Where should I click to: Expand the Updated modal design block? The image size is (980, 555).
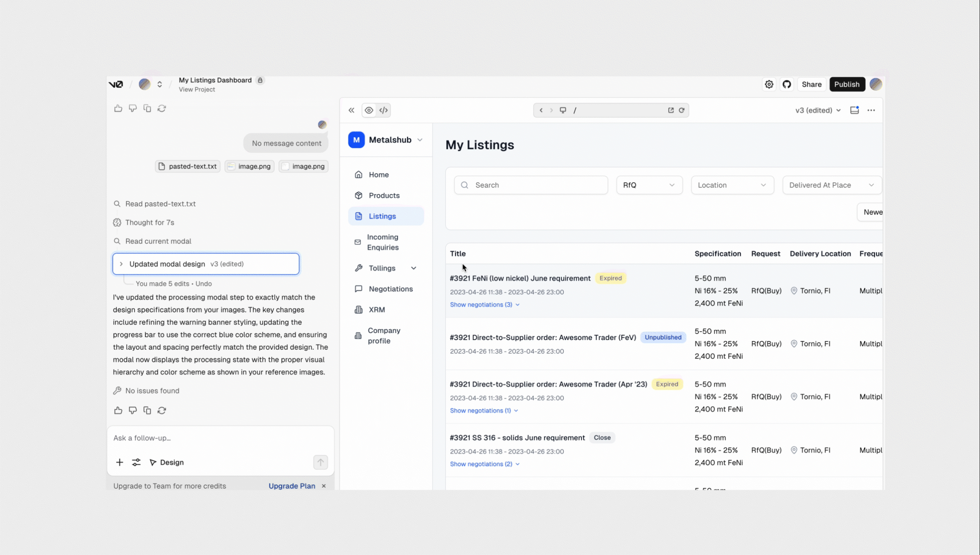pyautogui.click(x=121, y=264)
